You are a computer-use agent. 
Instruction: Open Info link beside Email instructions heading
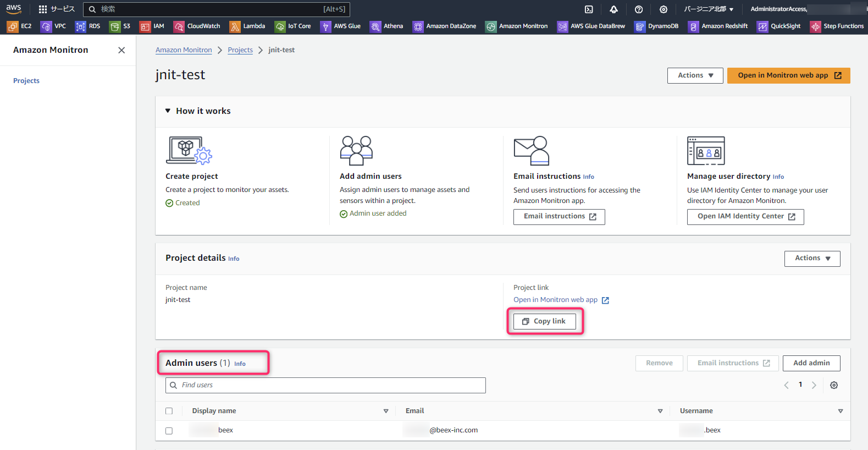(589, 177)
